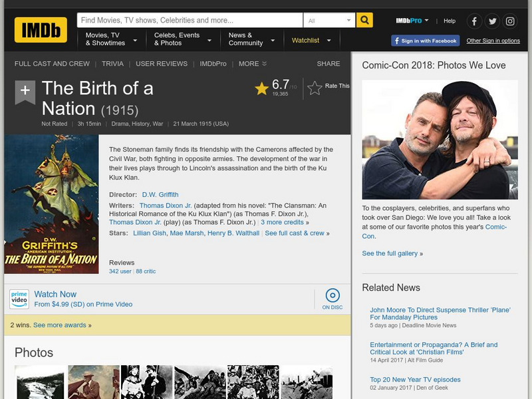
Task: Open IMDb Facebook page icon
Action: coord(474,21)
